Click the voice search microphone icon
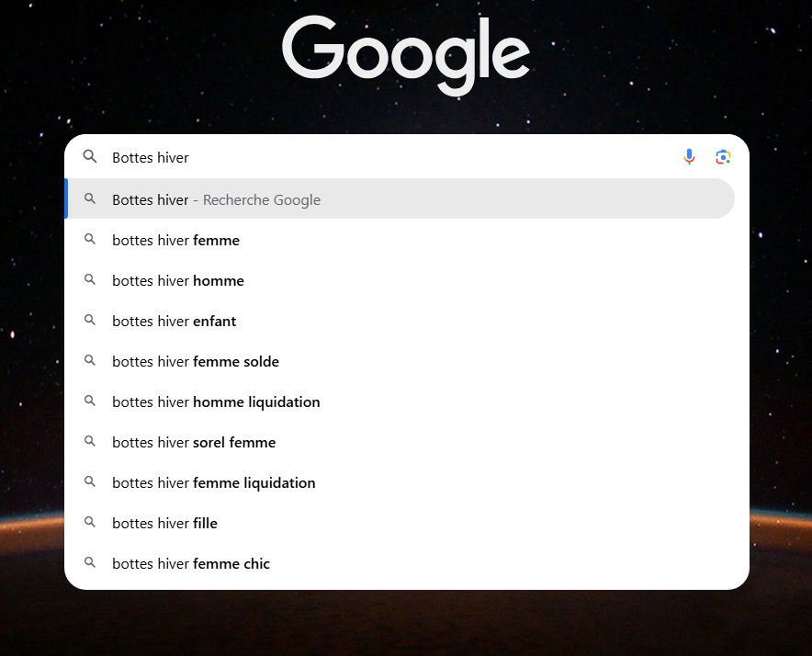The image size is (812, 656). point(689,156)
